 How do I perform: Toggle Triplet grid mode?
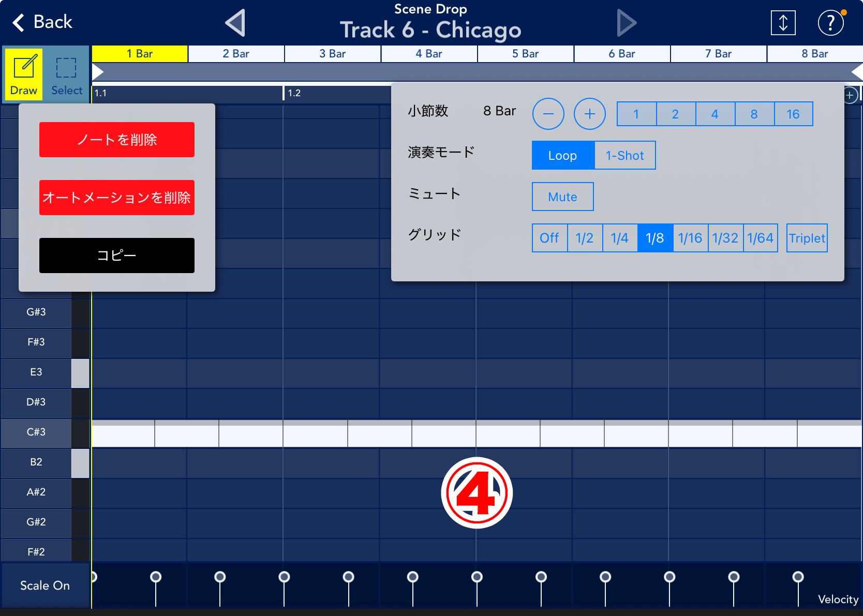(807, 238)
